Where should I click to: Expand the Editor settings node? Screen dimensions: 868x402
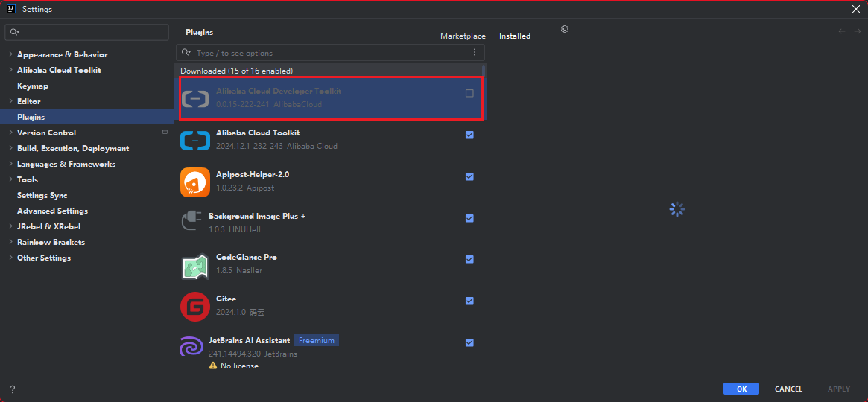pyautogui.click(x=10, y=101)
